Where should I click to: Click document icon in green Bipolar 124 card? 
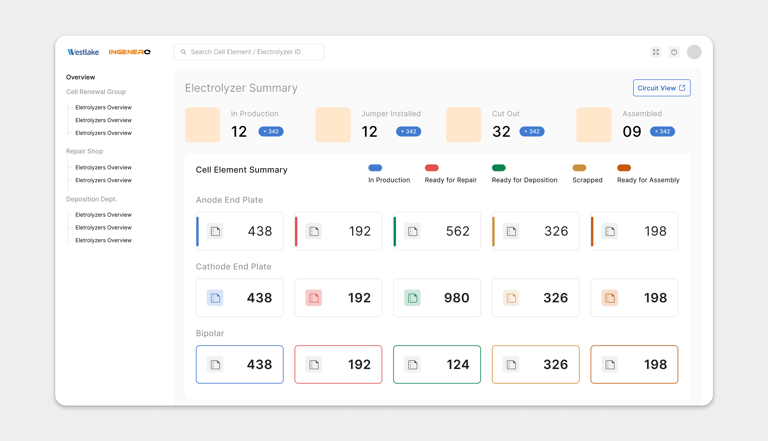[413, 365]
